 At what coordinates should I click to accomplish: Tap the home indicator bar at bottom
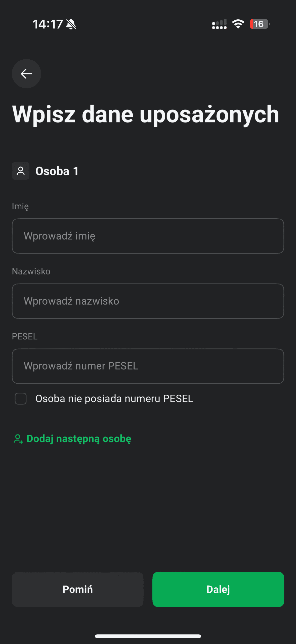(x=148, y=636)
